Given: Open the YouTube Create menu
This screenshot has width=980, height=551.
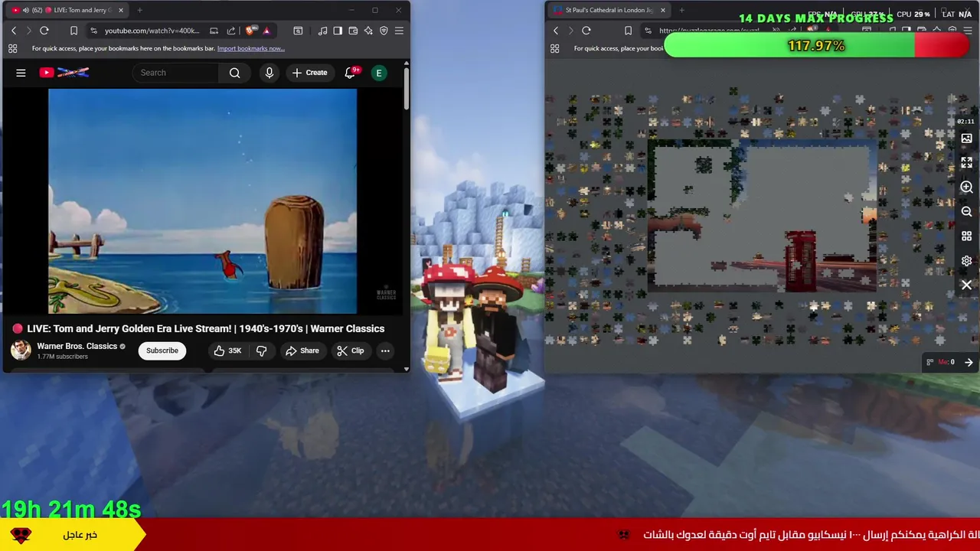Looking at the screenshot, I should [309, 73].
